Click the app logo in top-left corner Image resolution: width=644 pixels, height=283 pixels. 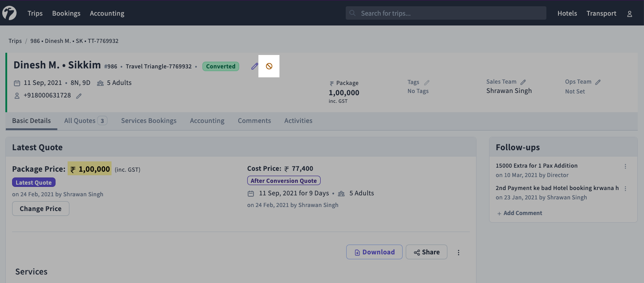click(9, 13)
